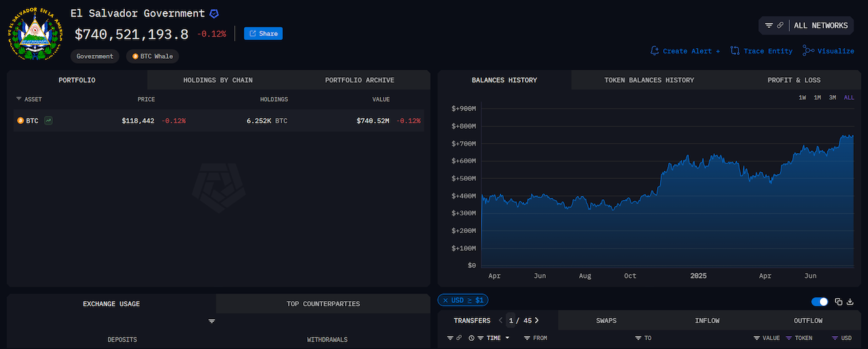The height and width of the screenshot is (349, 868).
Task: Open the BTC price chart icon
Action: click(49, 121)
